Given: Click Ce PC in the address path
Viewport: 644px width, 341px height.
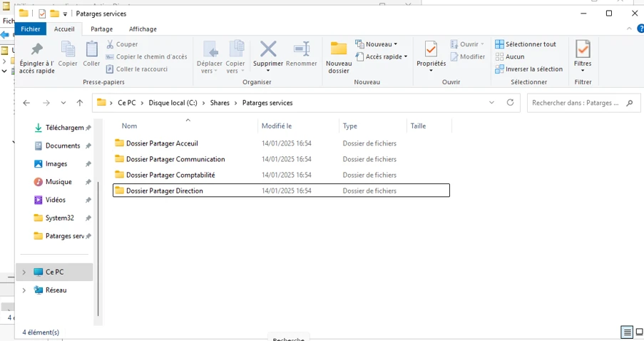Looking at the screenshot, I should tap(126, 103).
